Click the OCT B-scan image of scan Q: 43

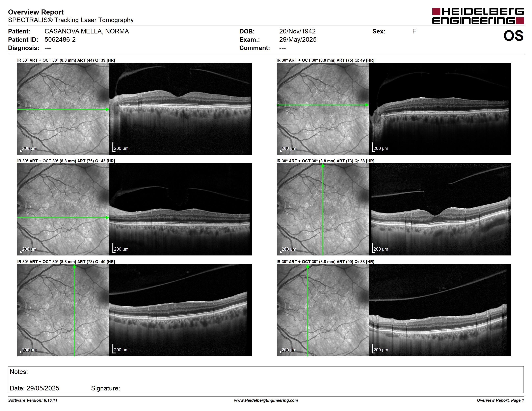(180, 209)
